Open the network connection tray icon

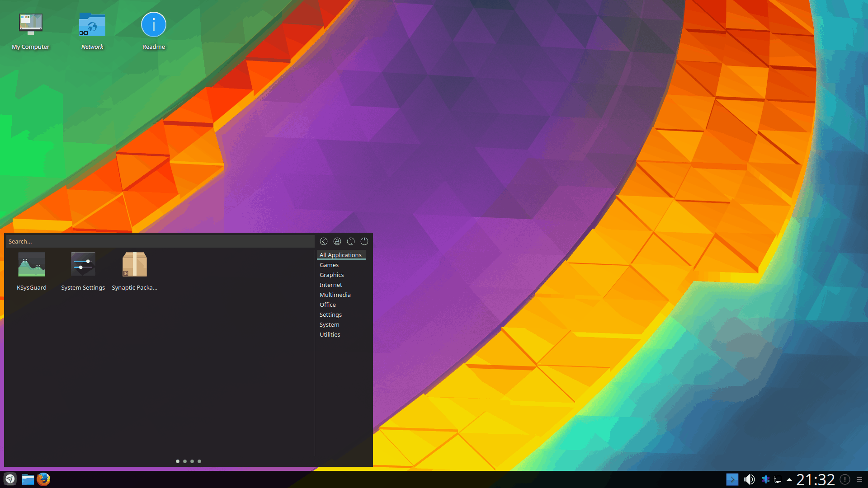coord(778,479)
